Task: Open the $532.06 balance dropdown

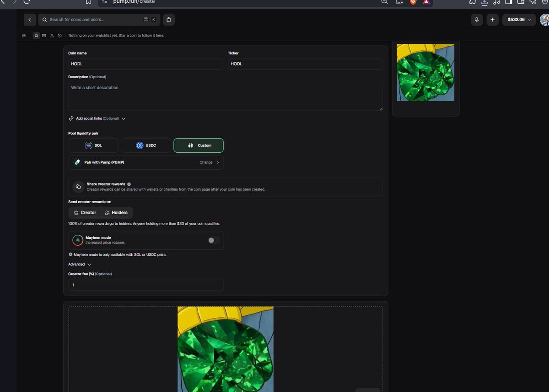Action: pyautogui.click(x=519, y=20)
